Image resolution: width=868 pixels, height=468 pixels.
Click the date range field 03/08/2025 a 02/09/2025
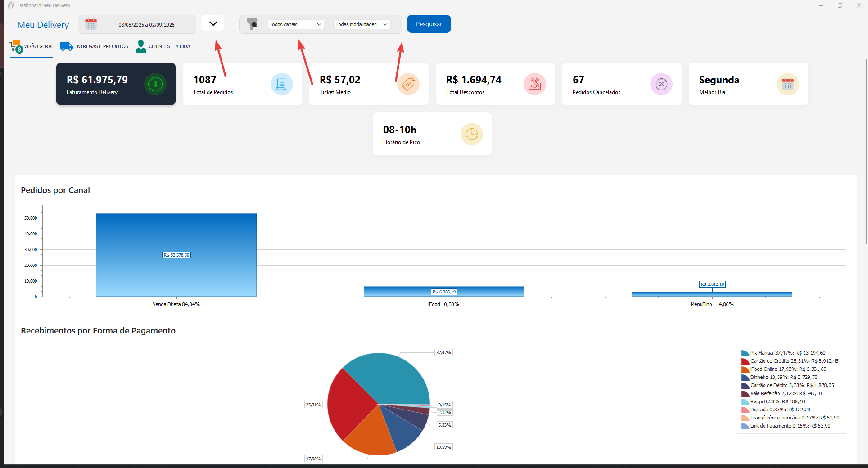[x=146, y=25]
